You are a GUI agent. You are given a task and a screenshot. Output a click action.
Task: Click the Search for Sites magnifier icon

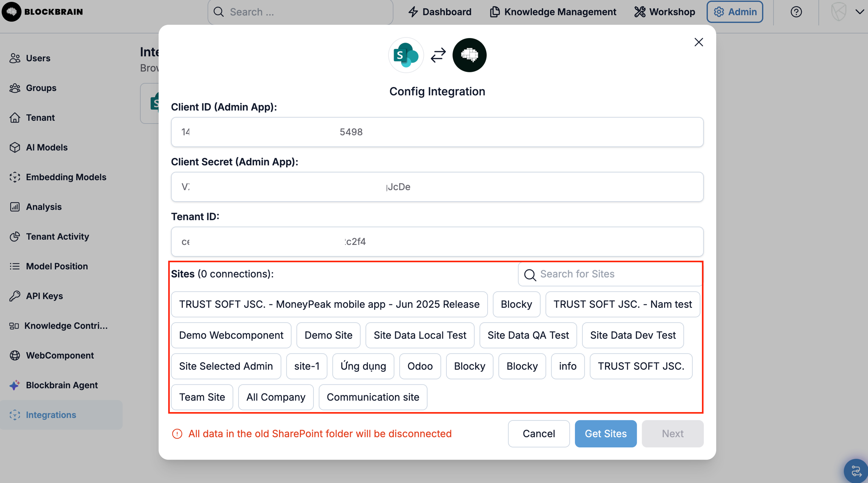coord(530,275)
